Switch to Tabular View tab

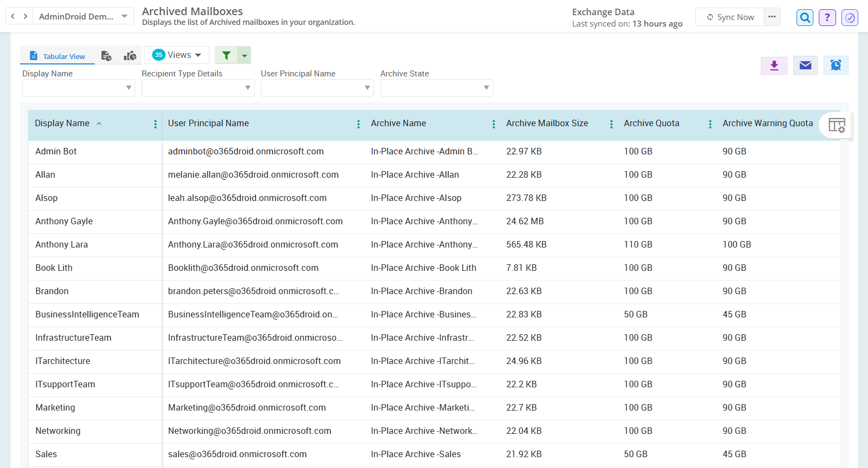tap(57, 56)
